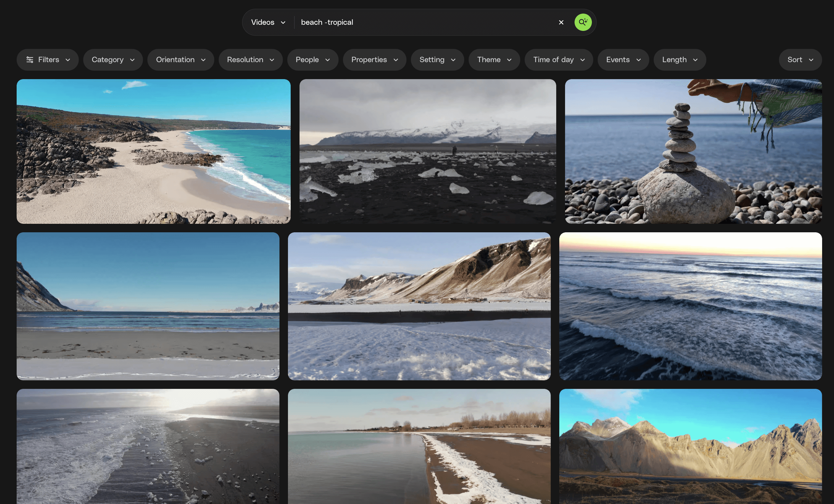Click the search field containing beach -tropical
Image resolution: width=834 pixels, height=504 pixels.
click(x=424, y=22)
